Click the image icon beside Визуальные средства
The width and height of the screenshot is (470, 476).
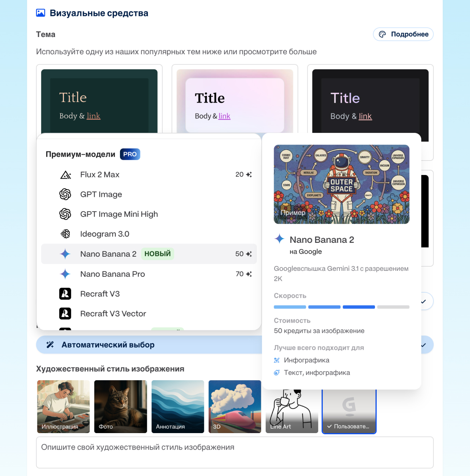click(41, 13)
